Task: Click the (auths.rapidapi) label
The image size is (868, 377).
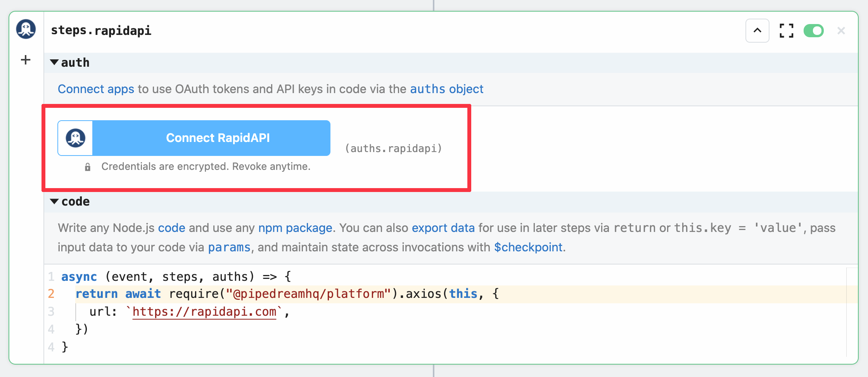Action: pos(393,149)
